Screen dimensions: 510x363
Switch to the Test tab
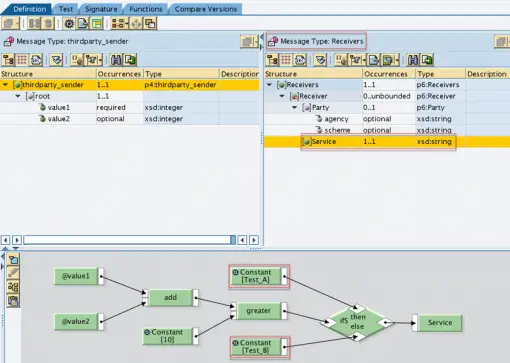(66, 9)
